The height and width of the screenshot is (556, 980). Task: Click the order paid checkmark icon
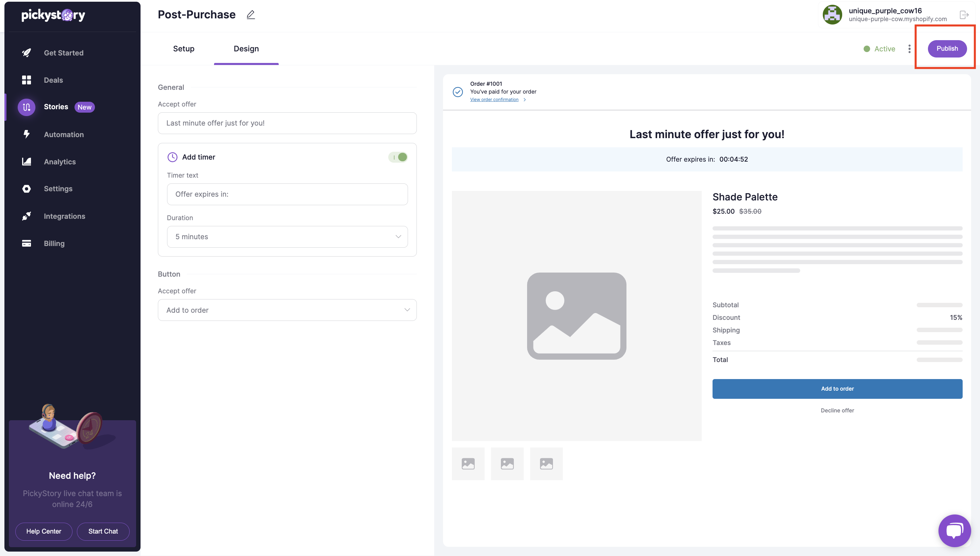point(457,92)
